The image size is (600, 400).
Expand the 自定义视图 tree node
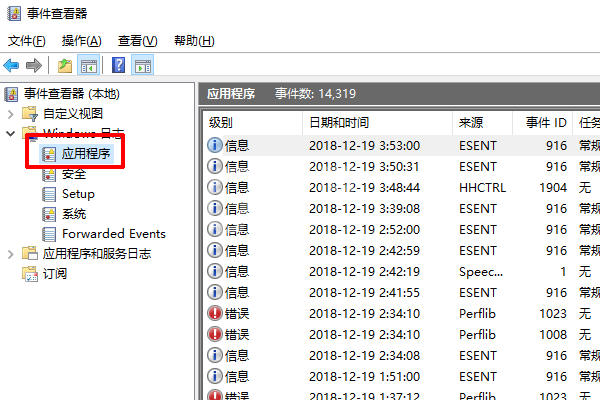coord(10,114)
